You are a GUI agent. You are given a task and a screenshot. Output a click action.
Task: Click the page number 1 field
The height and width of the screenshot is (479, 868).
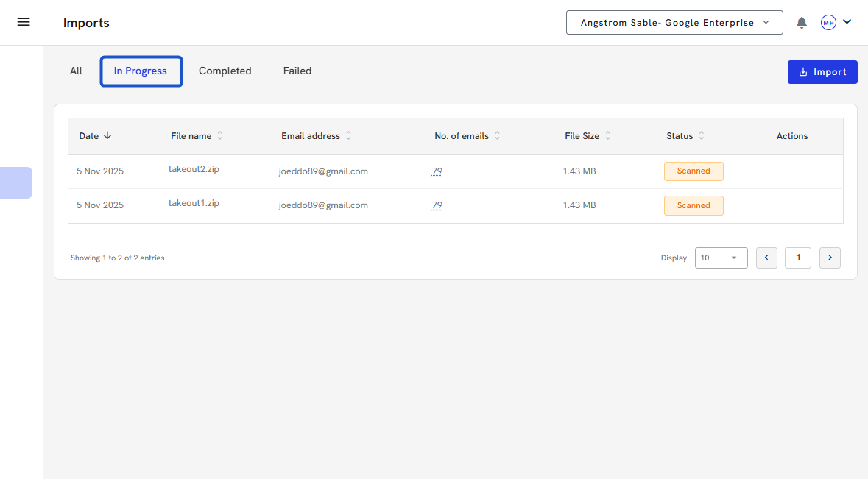point(798,258)
